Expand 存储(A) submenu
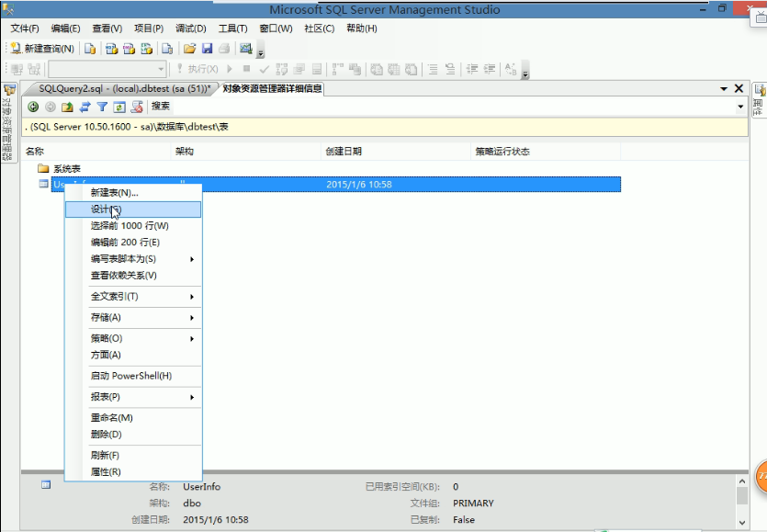Screen dimensions: 767x532 pyautogui.click(x=133, y=318)
